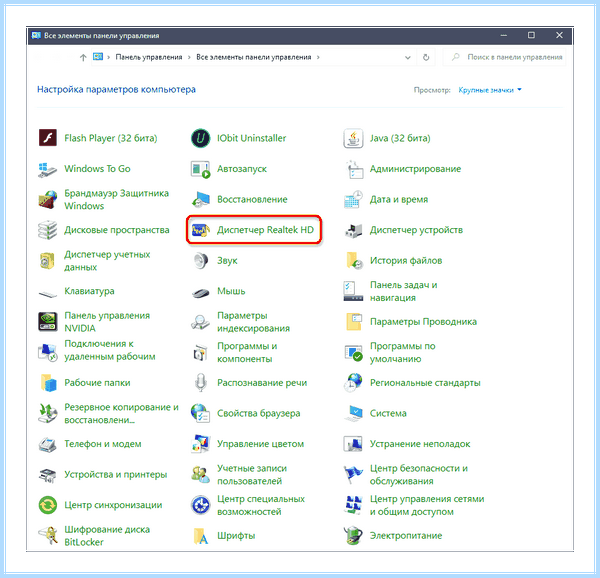This screenshot has width=600, height=578.
Task: Open the Учетные записи пользователей icon
Action: (x=201, y=475)
